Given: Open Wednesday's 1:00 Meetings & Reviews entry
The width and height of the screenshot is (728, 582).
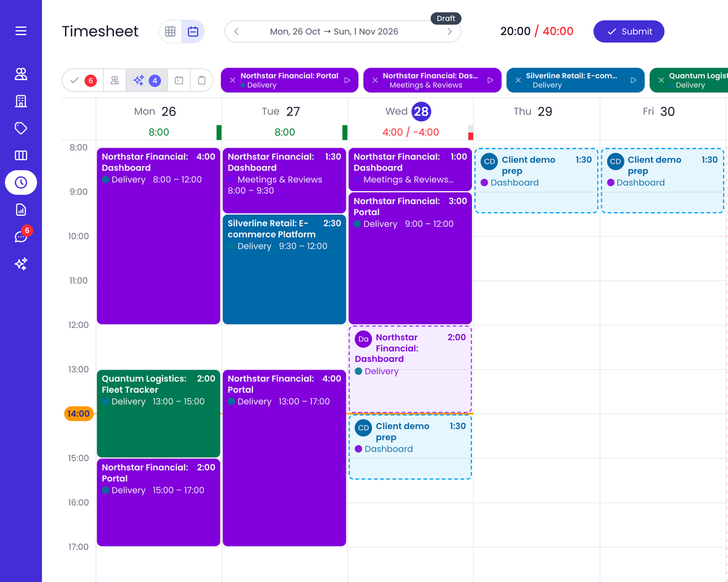Looking at the screenshot, I should point(410,170).
